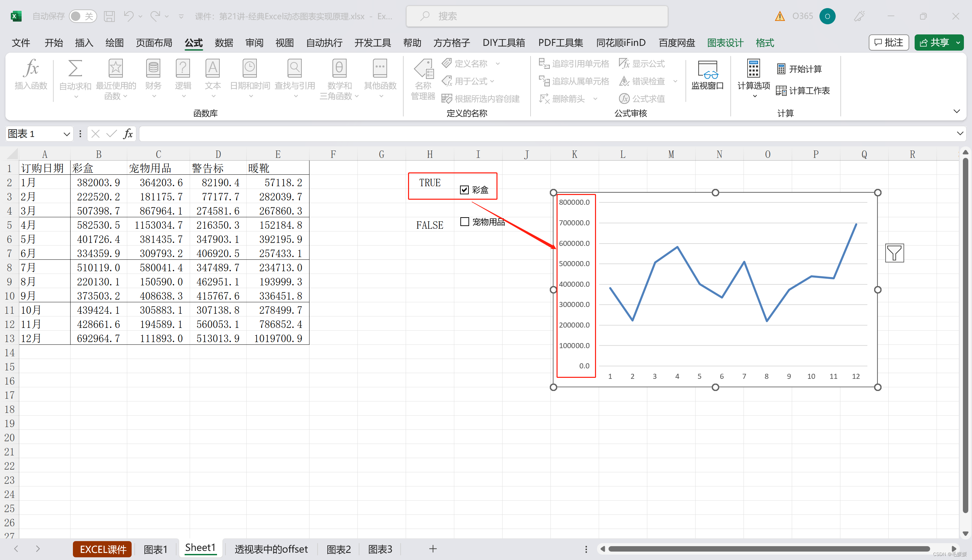Viewport: 972px width, 560px height.
Task: Open the EXCEL课件 sheet tab
Action: pyautogui.click(x=102, y=549)
